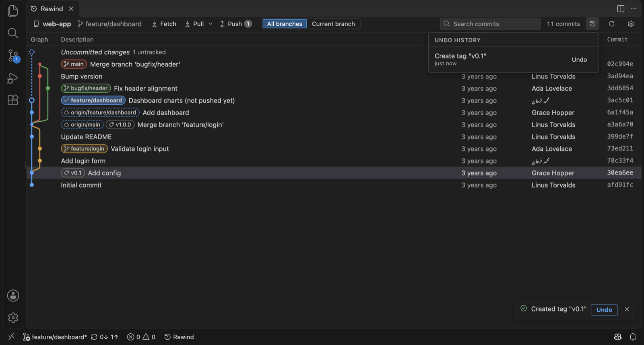Open the Explorer files icon in the sidebar

point(13,11)
